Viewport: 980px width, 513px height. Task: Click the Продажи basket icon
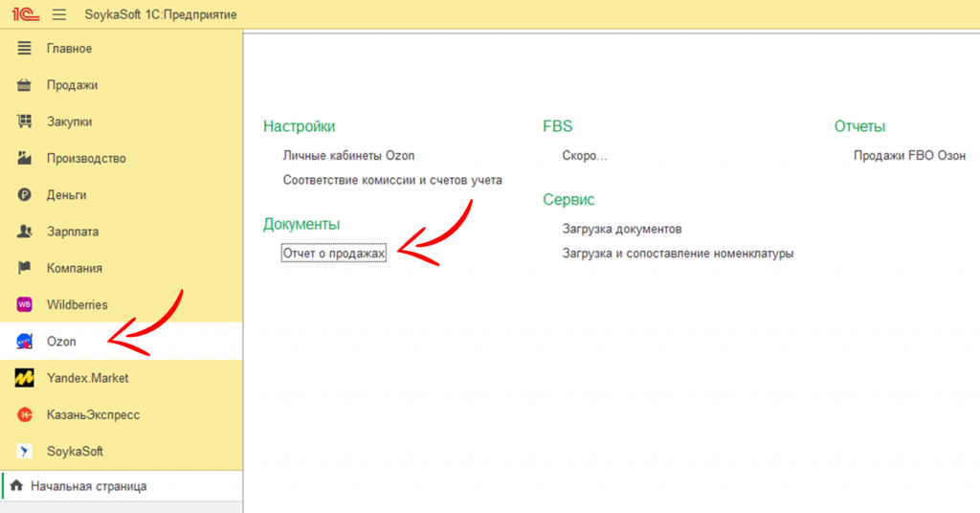coord(25,85)
